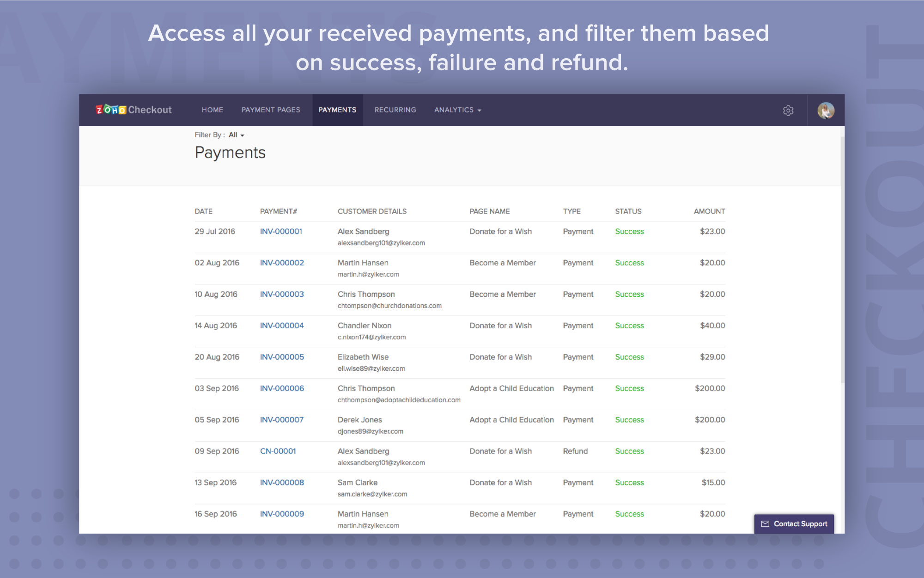Click the Amount column header
This screenshot has width=924, height=578.
pyautogui.click(x=709, y=211)
